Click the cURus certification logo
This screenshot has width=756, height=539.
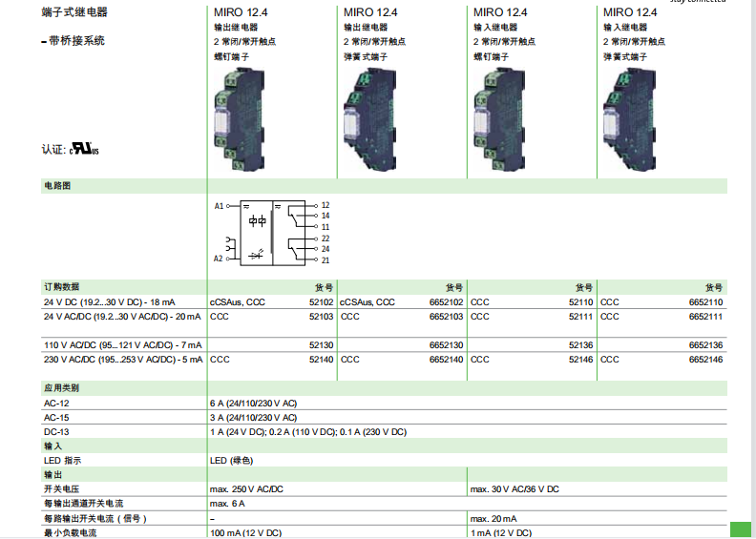tap(84, 149)
